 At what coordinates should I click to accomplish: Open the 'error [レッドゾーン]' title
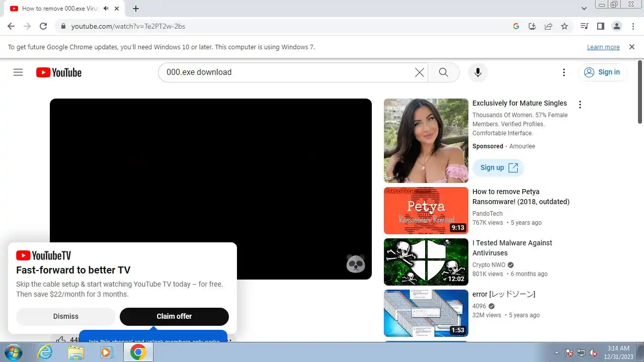pos(504,294)
